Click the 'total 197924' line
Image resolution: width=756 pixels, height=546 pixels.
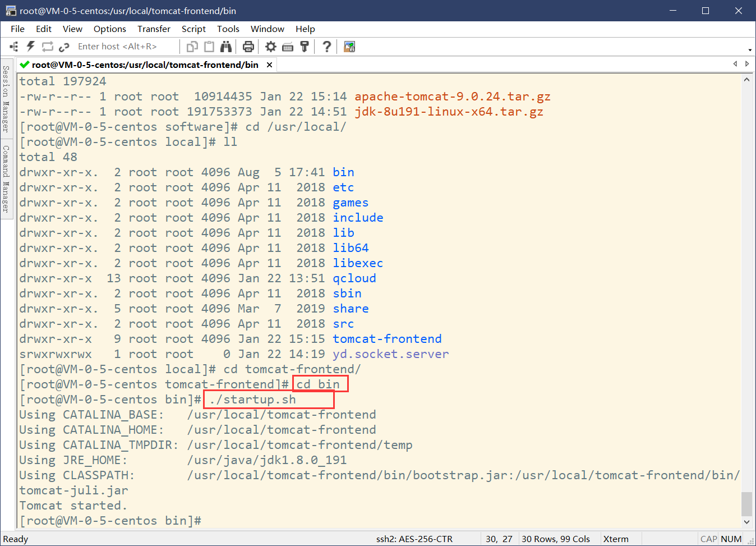[63, 81]
